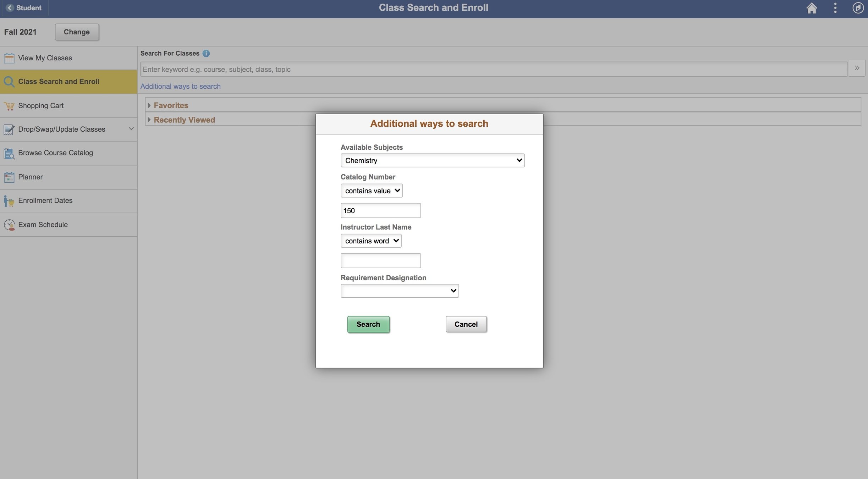Open Shopping Cart menu item

coord(68,106)
